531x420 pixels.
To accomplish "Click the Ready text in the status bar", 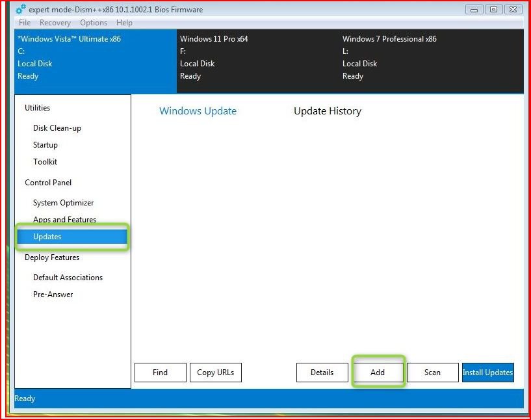I will click(25, 399).
